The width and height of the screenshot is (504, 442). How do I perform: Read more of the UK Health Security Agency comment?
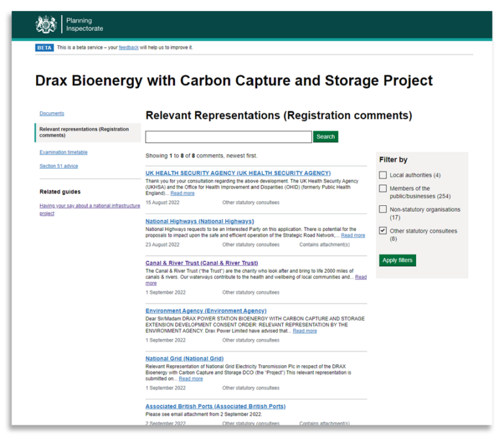pyautogui.click(x=182, y=193)
